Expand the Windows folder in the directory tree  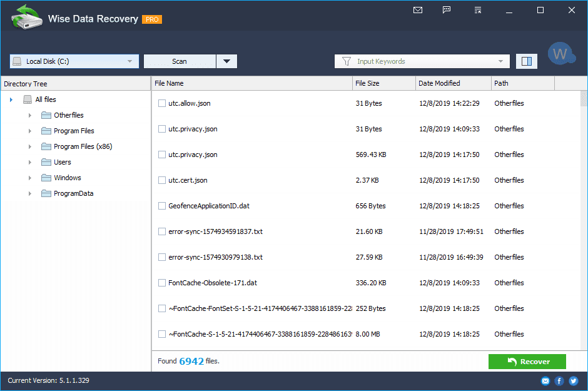coord(29,178)
